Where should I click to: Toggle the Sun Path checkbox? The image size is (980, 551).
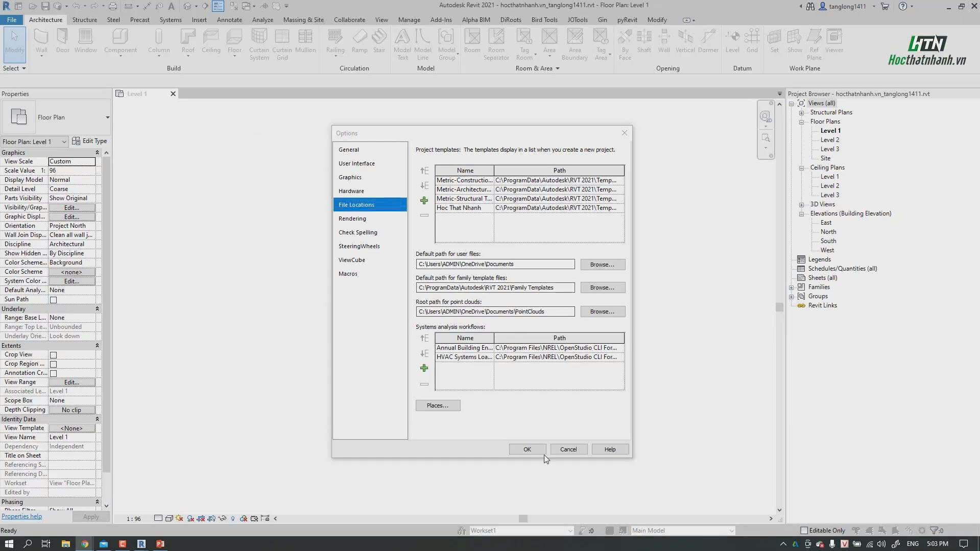[53, 300]
